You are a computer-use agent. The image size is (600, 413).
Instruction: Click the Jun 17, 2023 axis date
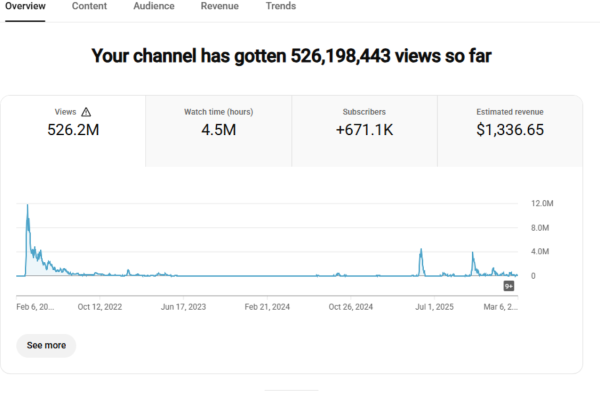(183, 308)
